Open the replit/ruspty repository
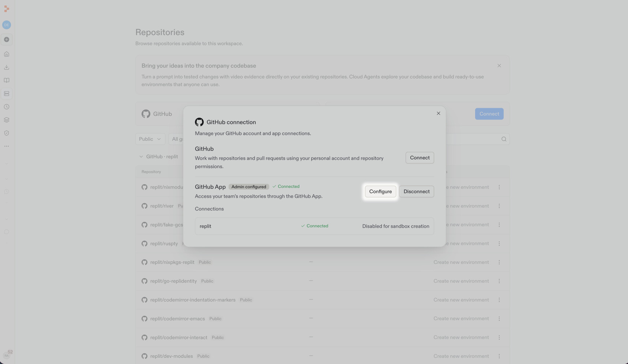Screen dimensions: 628x364 coord(164,243)
